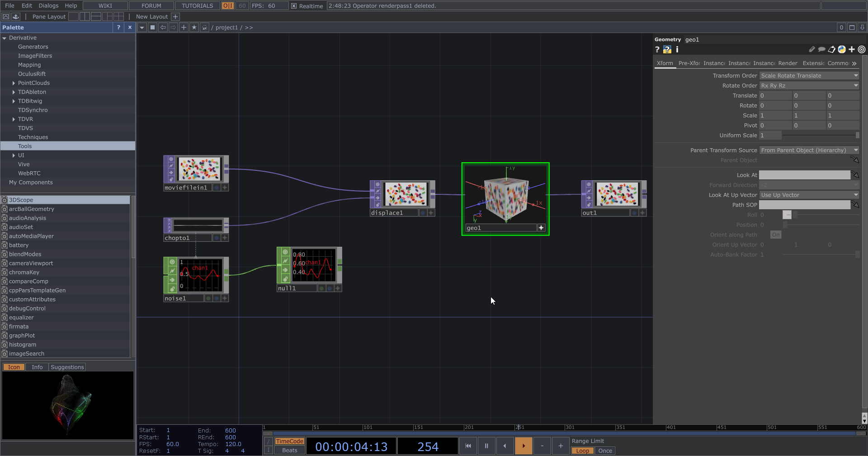The height and width of the screenshot is (456, 868).
Task: Toggle the Realtime checkbox
Action: click(x=294, y=6)
